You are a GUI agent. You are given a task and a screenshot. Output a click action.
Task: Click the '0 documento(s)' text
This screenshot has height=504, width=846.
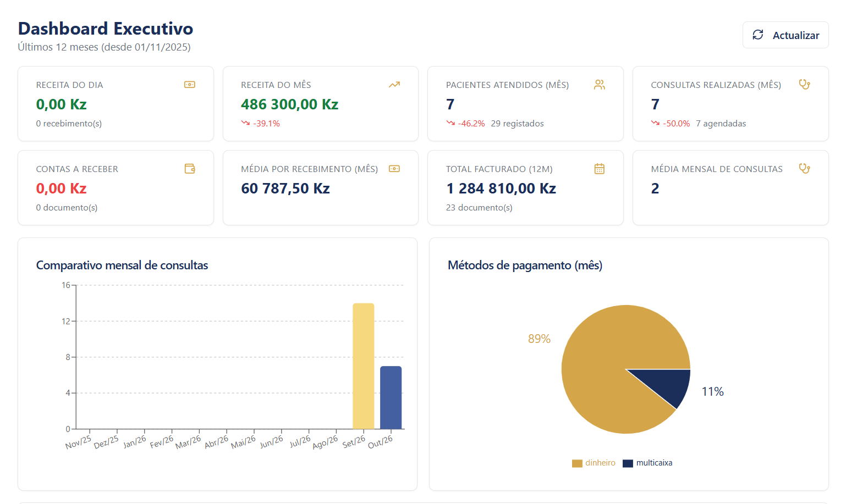point(67,208)
